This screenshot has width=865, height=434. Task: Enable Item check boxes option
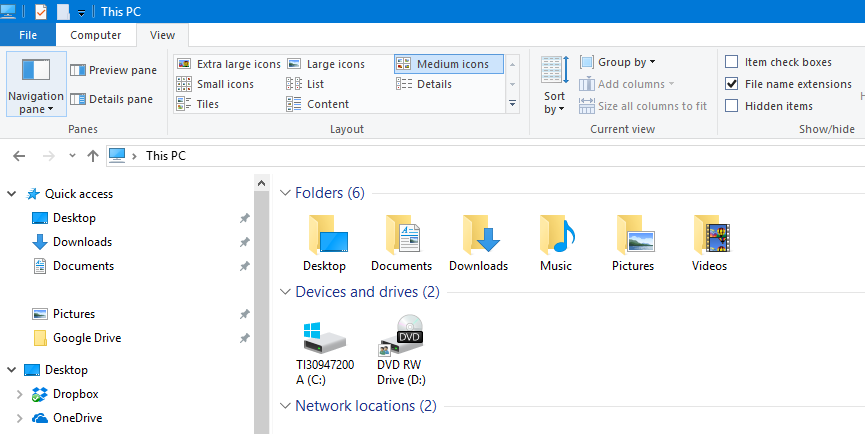[732, 62]
